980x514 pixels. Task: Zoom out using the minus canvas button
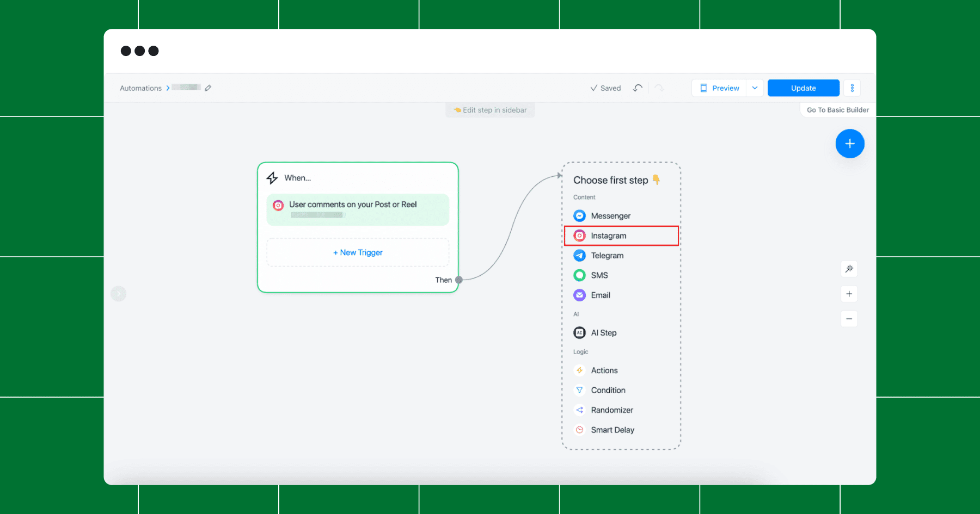coord(849,319)
